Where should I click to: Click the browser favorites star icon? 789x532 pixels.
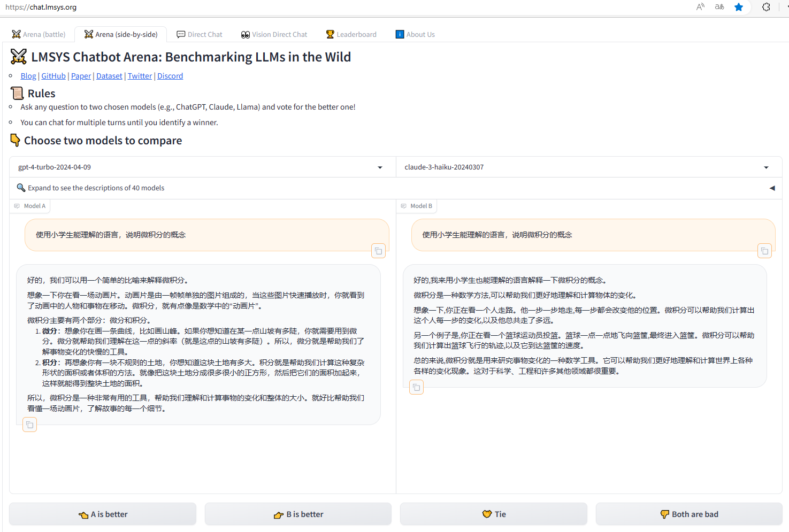click(739, 7)
